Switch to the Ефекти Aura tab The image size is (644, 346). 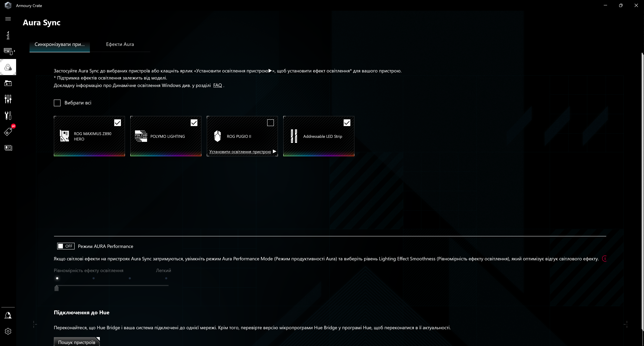click(x=120, y=44)
